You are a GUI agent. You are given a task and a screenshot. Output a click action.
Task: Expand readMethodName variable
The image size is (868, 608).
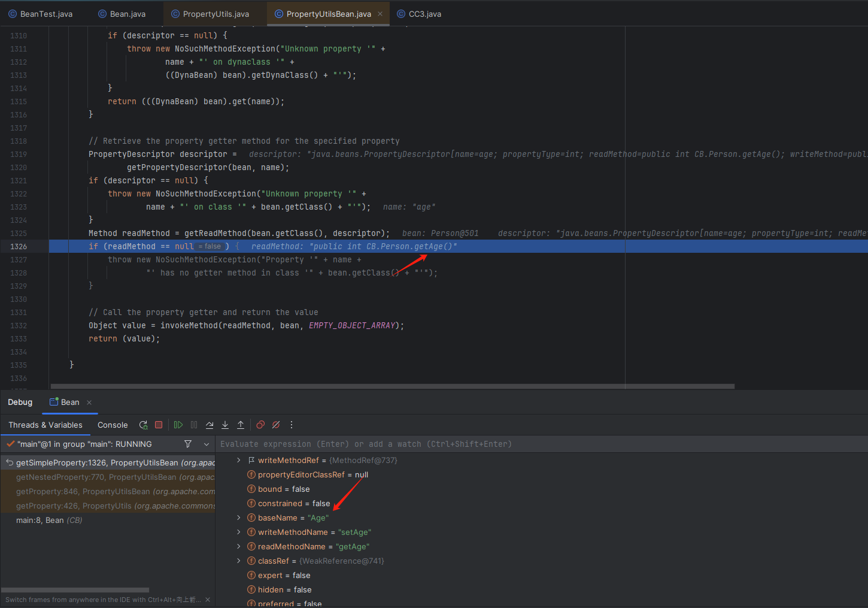pyautogui.click(x=238, y=546)
